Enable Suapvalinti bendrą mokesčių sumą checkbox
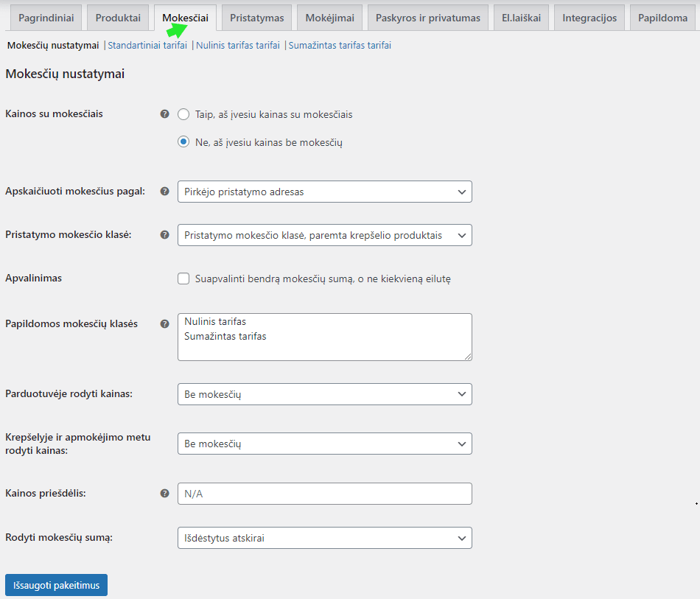 [x=183, y=279]
